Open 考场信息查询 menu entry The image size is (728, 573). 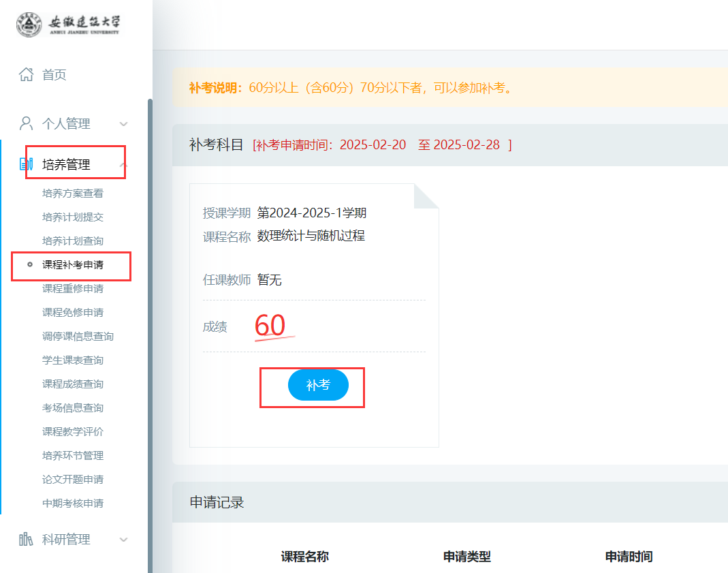[x=73, y=408]
